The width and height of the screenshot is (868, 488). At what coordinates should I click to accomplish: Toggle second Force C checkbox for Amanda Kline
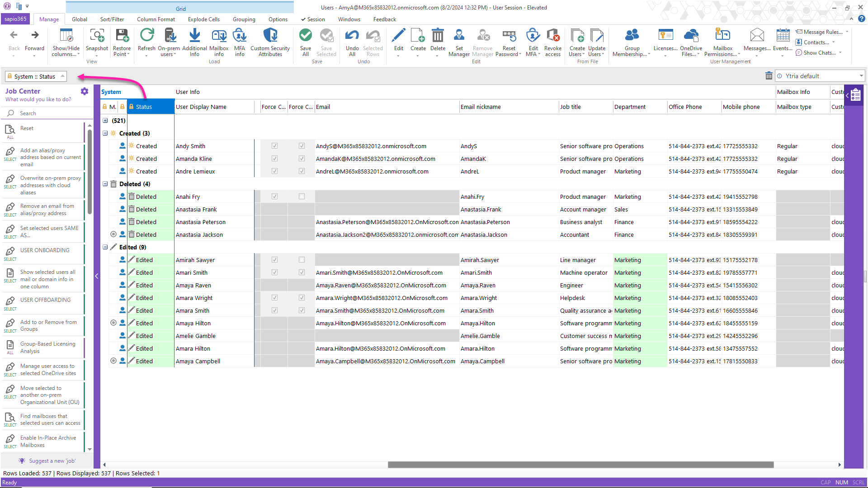point(302,159)
